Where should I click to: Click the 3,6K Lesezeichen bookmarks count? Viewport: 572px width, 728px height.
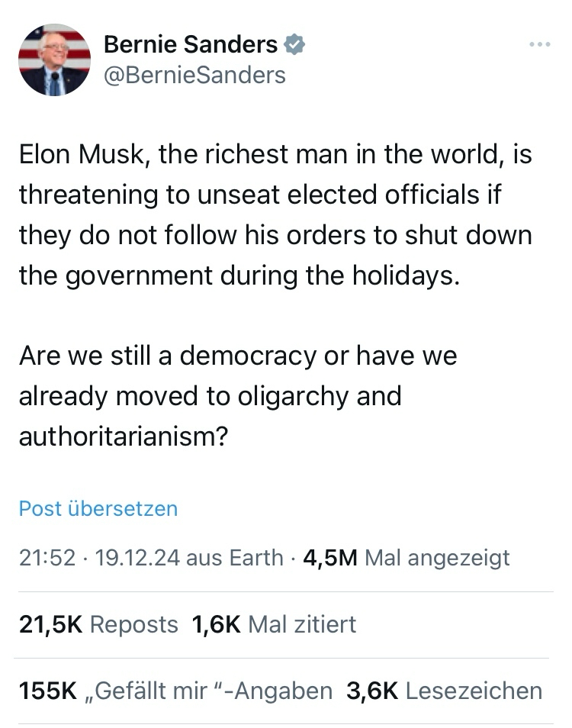tap(444, 691)
